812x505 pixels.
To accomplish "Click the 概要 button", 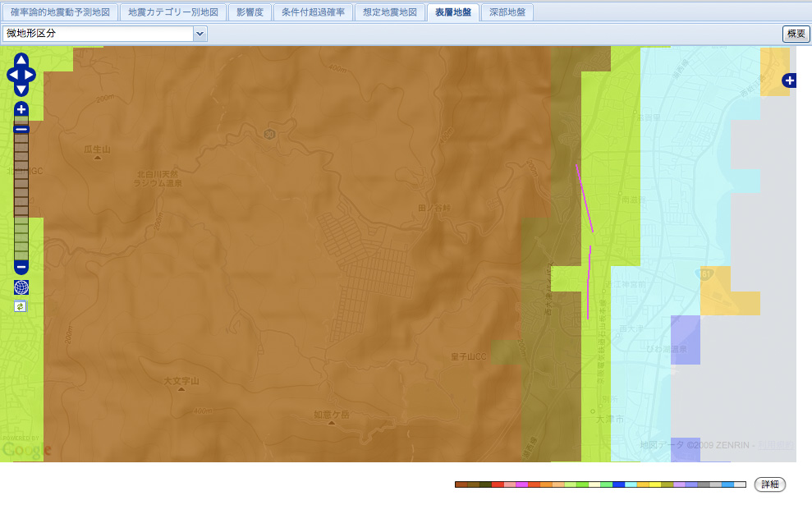I will pyautogui.click(x=796, y=34).
